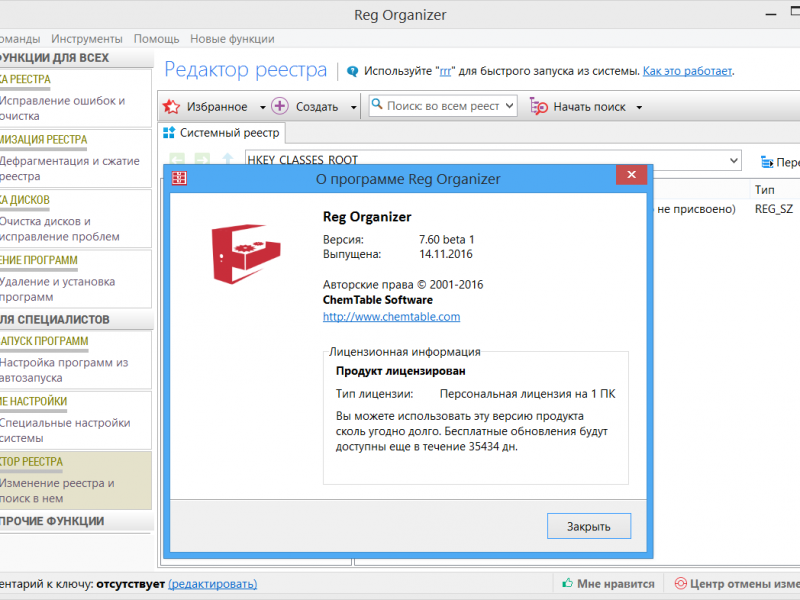Open the registry optimization sidebar item
The width and height of the screenshot is (800, 600).
pos(76,158)
